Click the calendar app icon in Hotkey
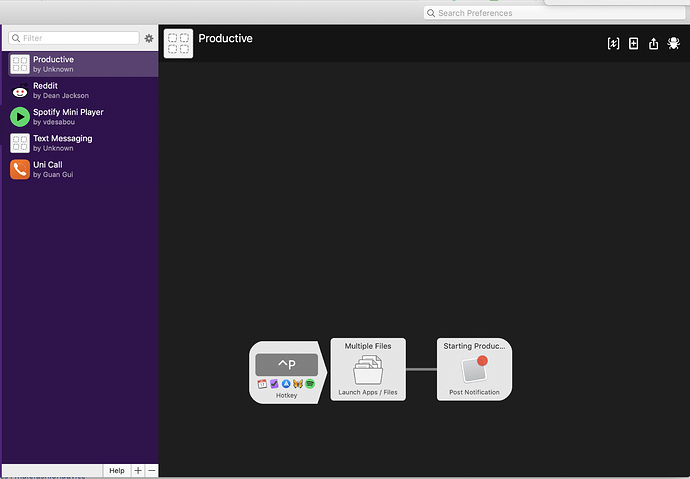 coord(262,384)
